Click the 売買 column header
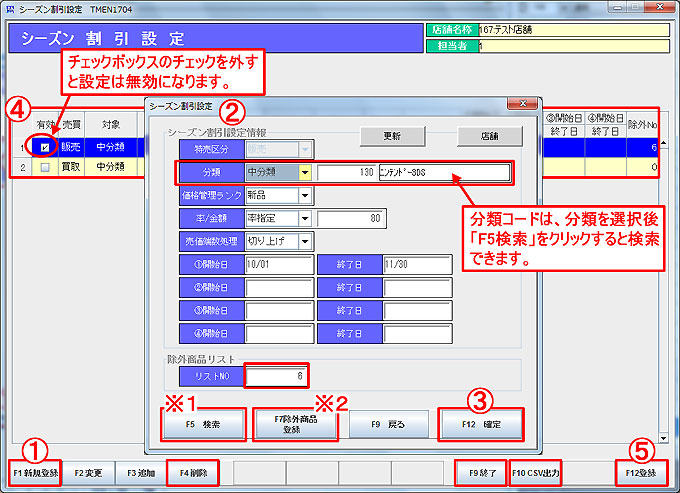 point(71,125)
